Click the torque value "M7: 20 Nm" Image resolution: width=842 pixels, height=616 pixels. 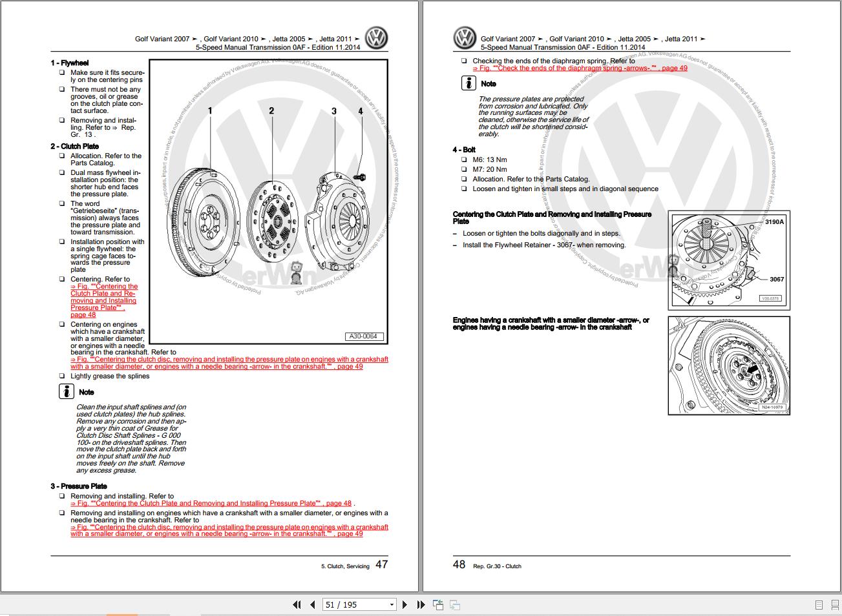pos(490,169)
